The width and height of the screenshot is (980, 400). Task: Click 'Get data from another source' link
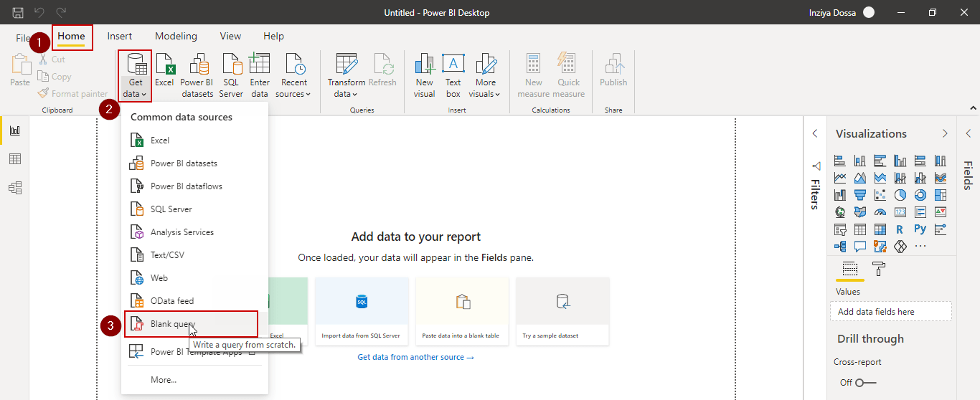(415, 357)
